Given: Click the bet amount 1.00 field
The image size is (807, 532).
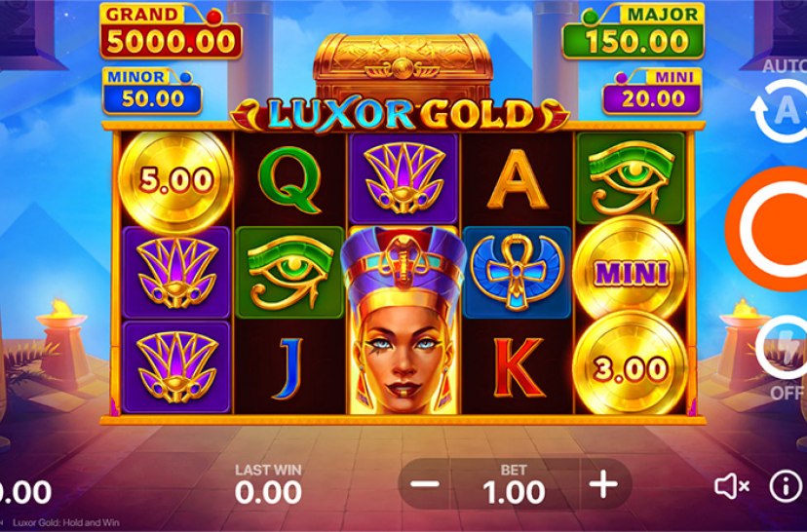Looking at the screenshot, I should [515, 485].
